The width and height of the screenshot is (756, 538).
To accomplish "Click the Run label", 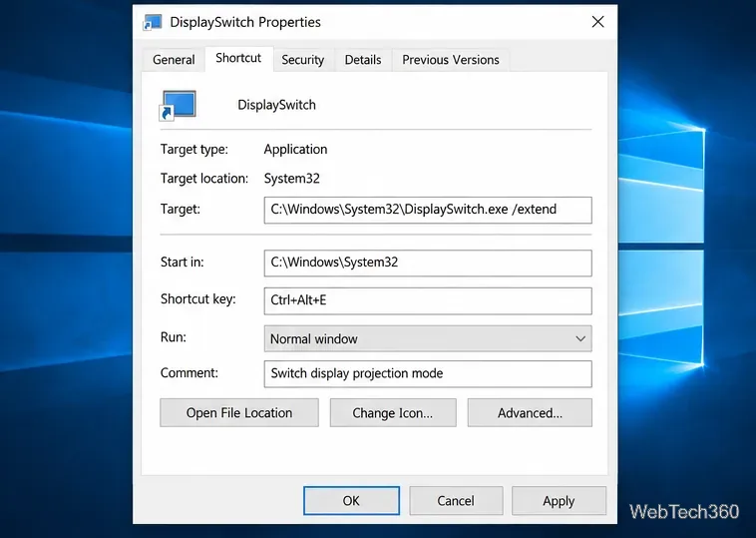I will (174, 336).
